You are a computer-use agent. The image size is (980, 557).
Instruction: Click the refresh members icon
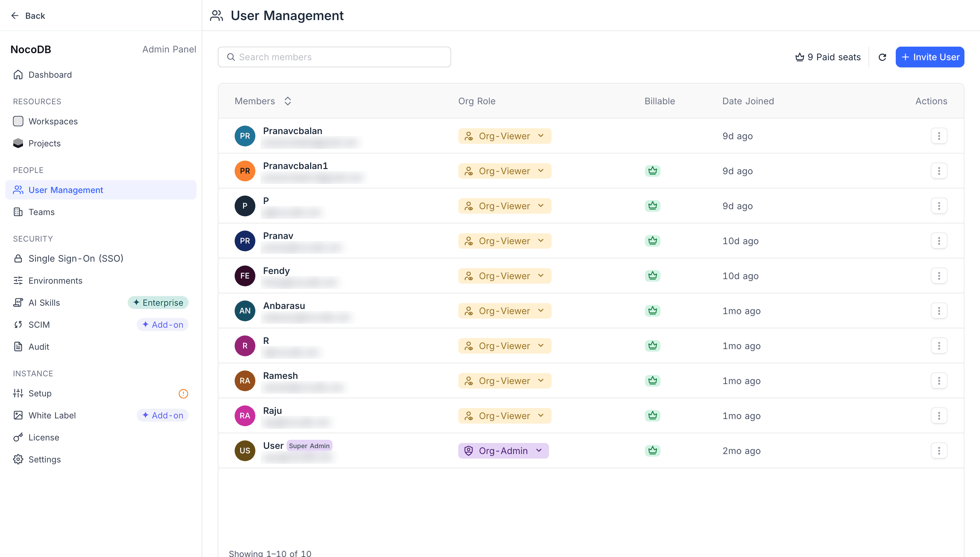point(882,57)
